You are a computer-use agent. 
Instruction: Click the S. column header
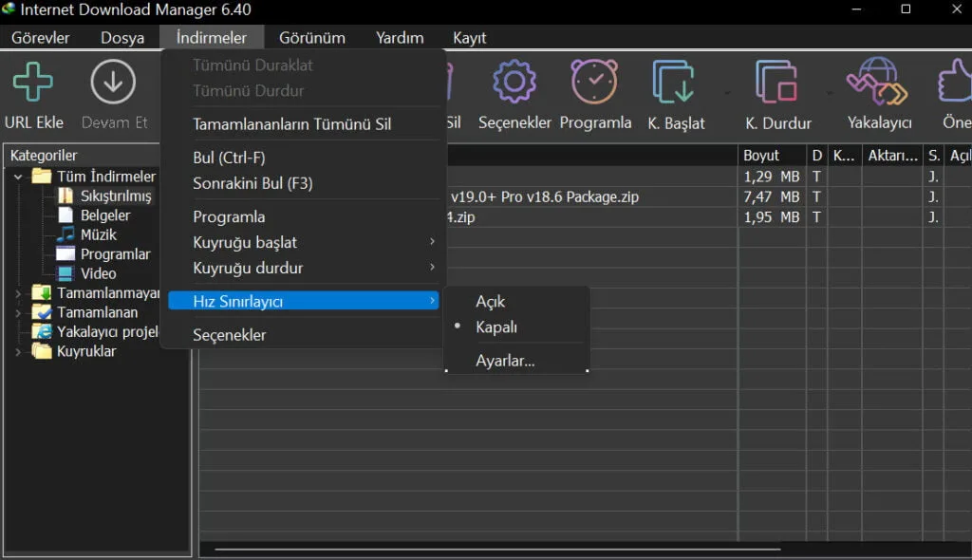(934, 155)
